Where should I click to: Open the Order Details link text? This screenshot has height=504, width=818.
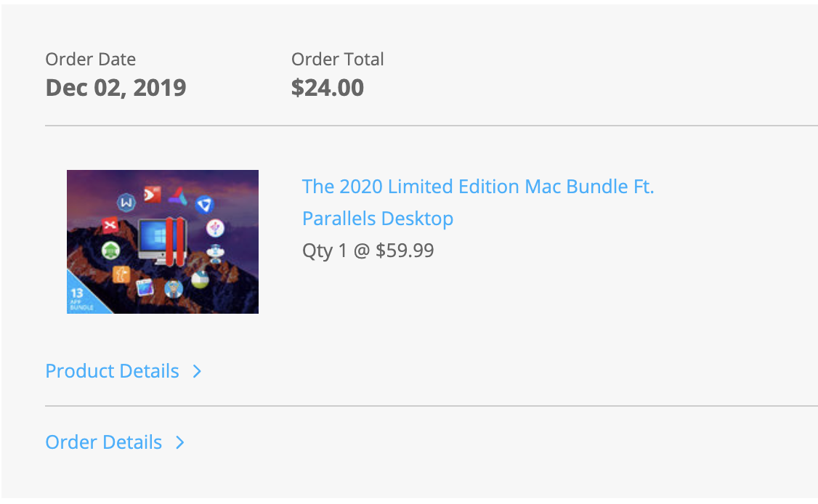click(x=104, y=442)
